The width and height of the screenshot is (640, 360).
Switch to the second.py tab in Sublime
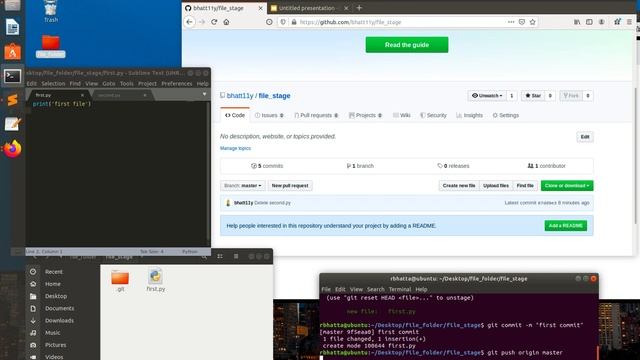tap(120, 95)
